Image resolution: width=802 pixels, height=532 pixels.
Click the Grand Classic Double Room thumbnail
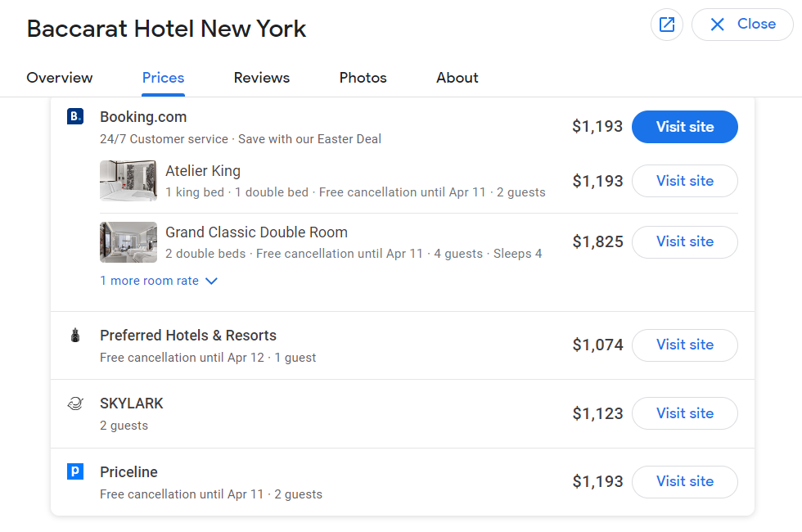point(128,242)
